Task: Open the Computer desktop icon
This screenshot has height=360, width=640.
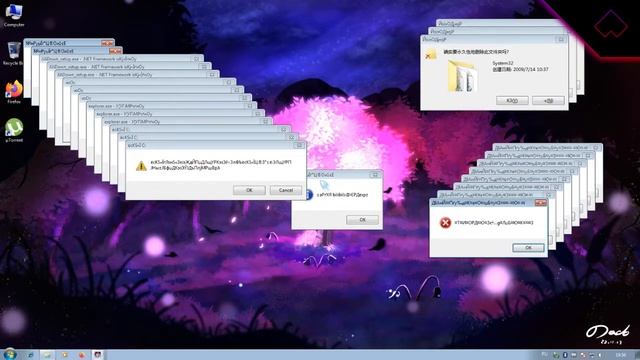Action: click(x=14, y=15)
